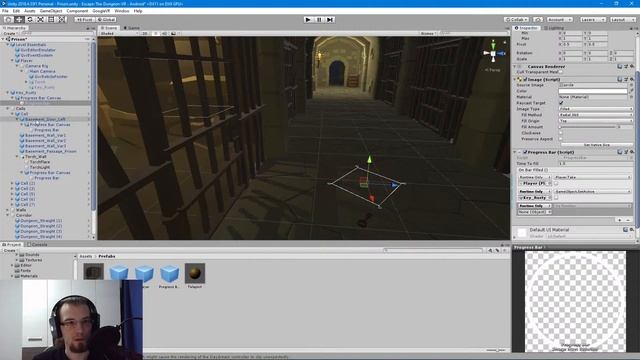
Task: Open Account dropdown
Action: point(560,20)
